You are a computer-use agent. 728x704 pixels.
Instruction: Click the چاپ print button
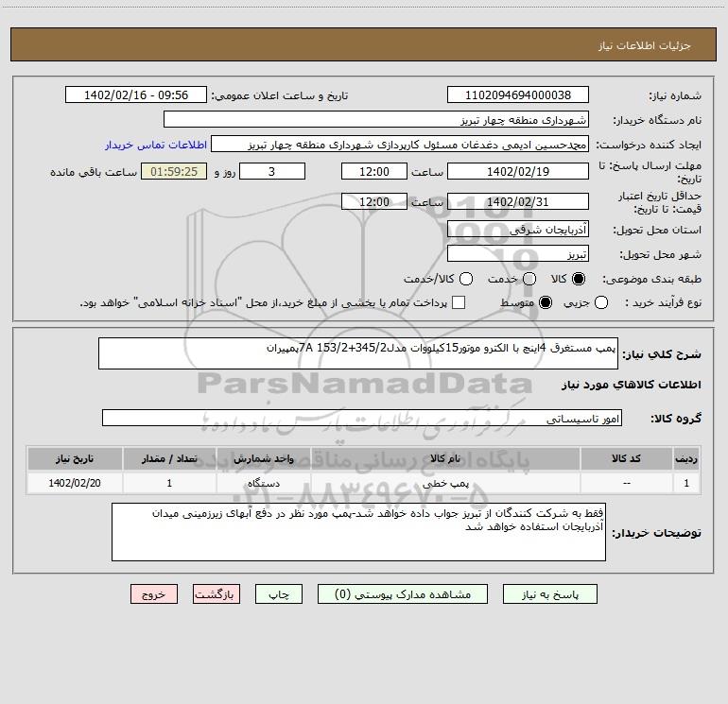click(x=279, y=594)
